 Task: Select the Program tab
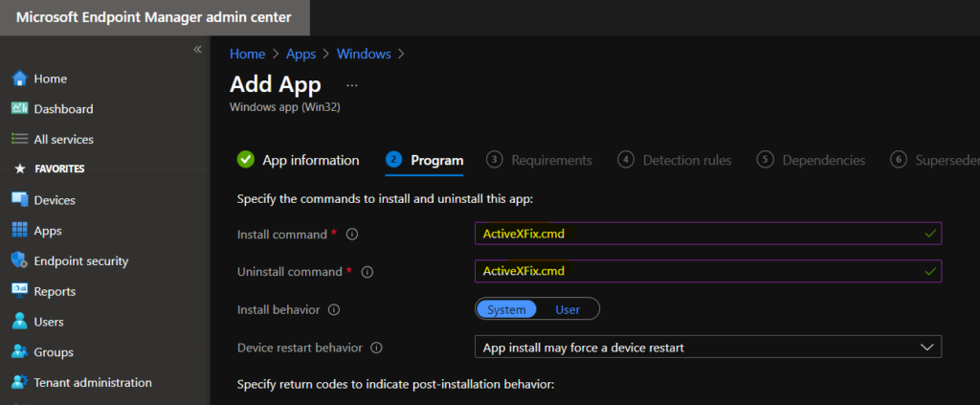(x=436, y=160)
